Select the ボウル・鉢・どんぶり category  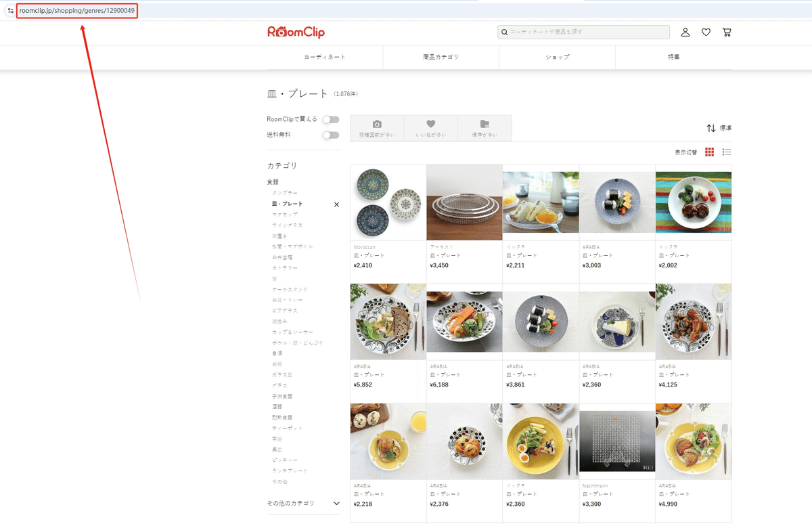[298, 343]
